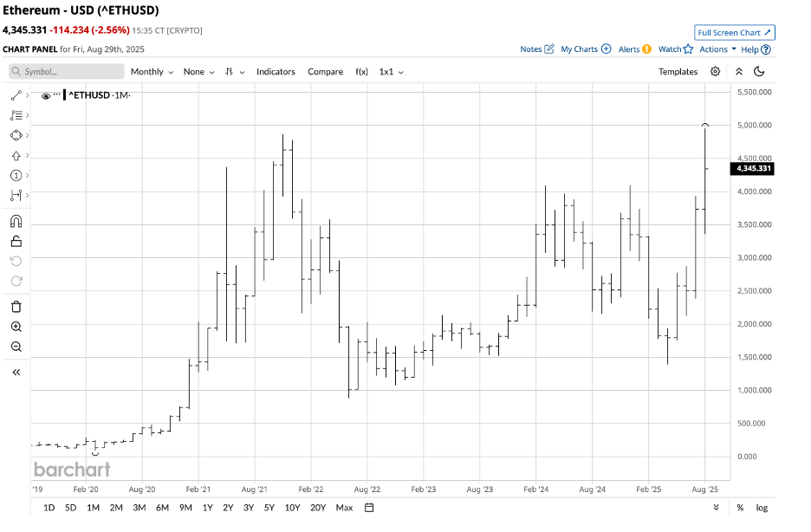Toggle dark mode moon icon

pyautogui.click(x=759, y=71)
